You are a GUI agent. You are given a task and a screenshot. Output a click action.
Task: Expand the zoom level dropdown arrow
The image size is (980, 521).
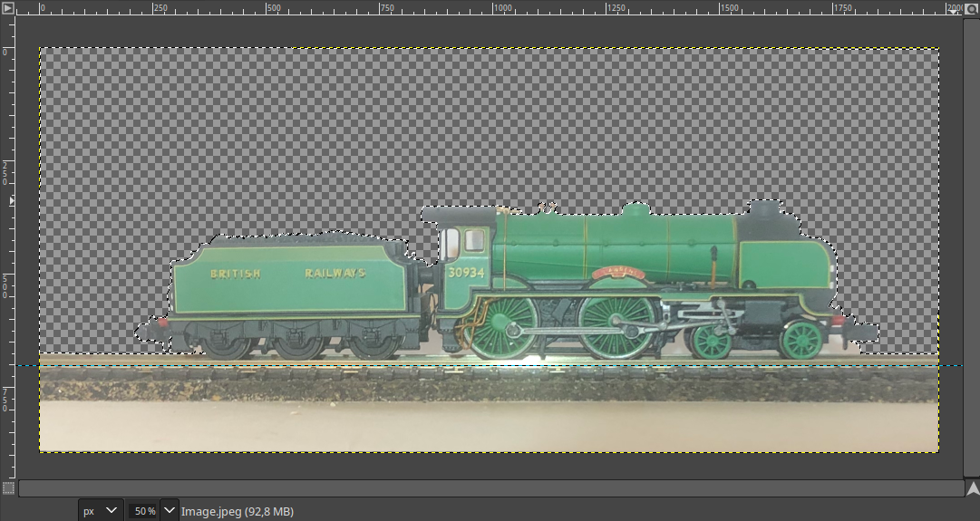[x=170, y=511]
